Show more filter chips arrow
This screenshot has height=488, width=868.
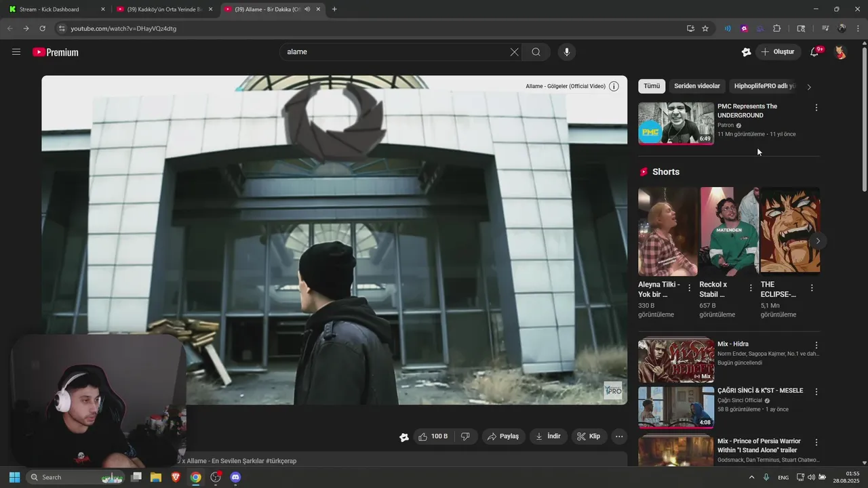pyautogui.click(x=808, y=87)
